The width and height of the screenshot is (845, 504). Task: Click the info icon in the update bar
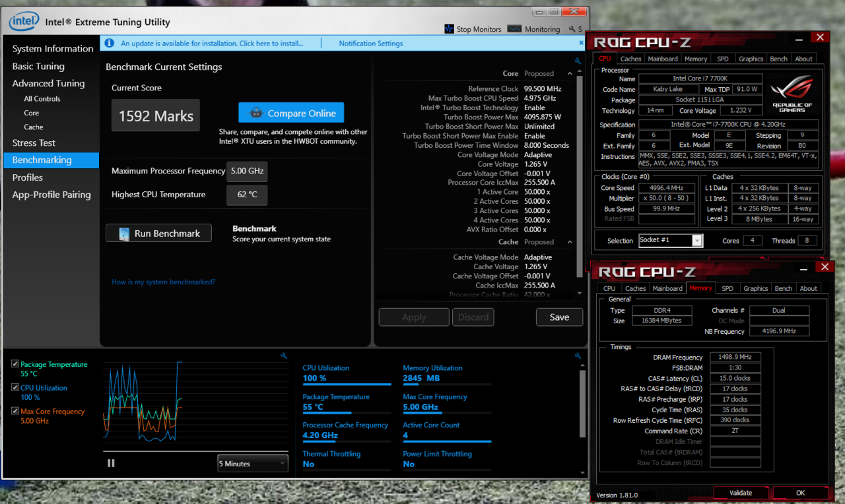(108, 44)
